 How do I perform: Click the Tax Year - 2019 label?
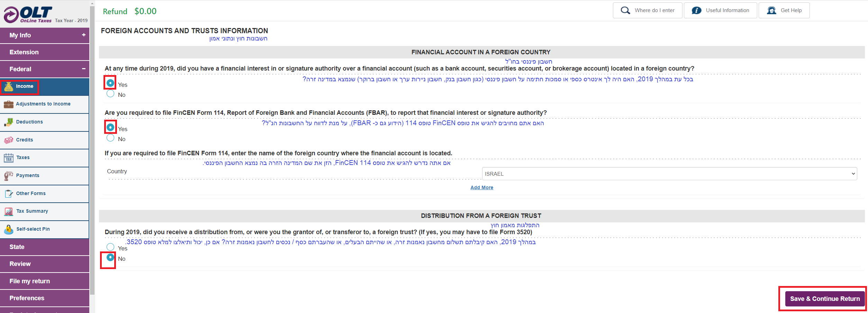point(71,20)
